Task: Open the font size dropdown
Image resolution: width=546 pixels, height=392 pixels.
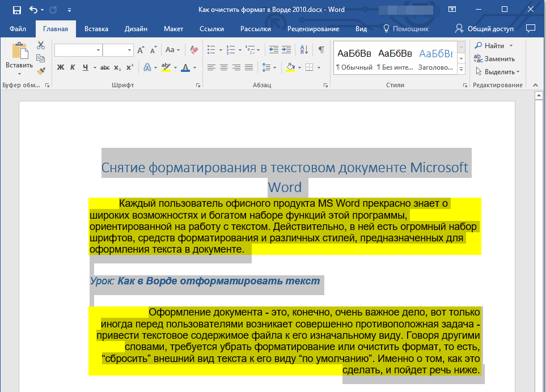Action: 129,50
